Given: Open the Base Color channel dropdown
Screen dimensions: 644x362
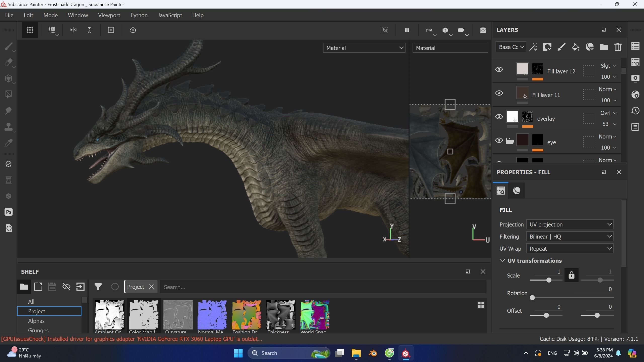Looking at the screenshot, I should [x=511, y=47].
